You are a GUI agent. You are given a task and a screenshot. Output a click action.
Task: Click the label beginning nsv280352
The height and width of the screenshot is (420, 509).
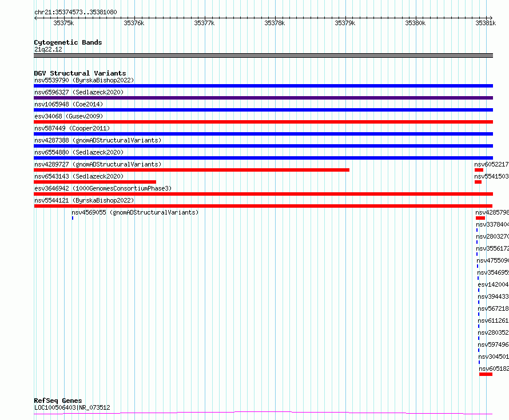click(494, 332)
